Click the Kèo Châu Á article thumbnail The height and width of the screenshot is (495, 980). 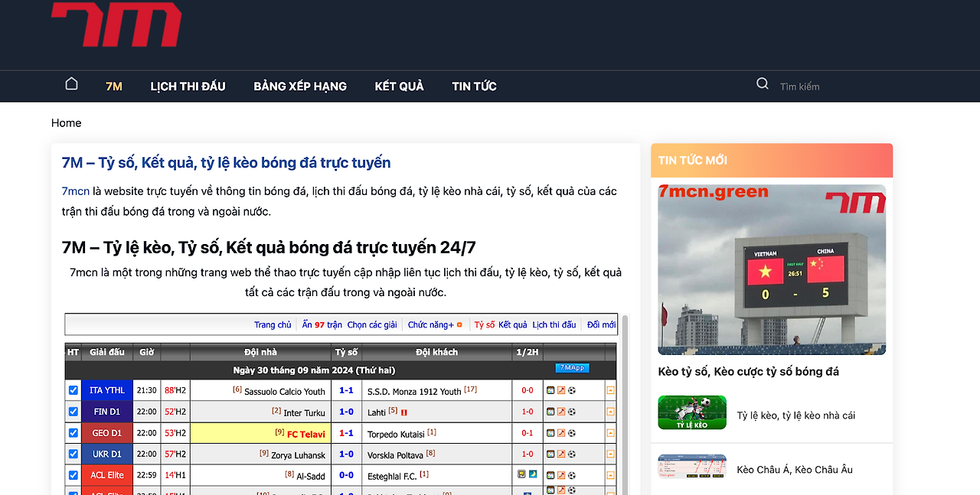692,467
